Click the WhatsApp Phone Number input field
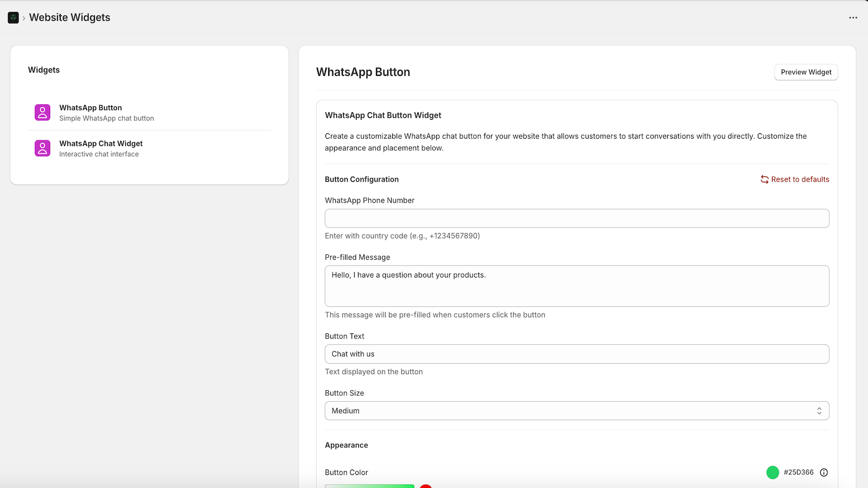The height and width of the screenshot is (488, 868). (x=577, y=218)
